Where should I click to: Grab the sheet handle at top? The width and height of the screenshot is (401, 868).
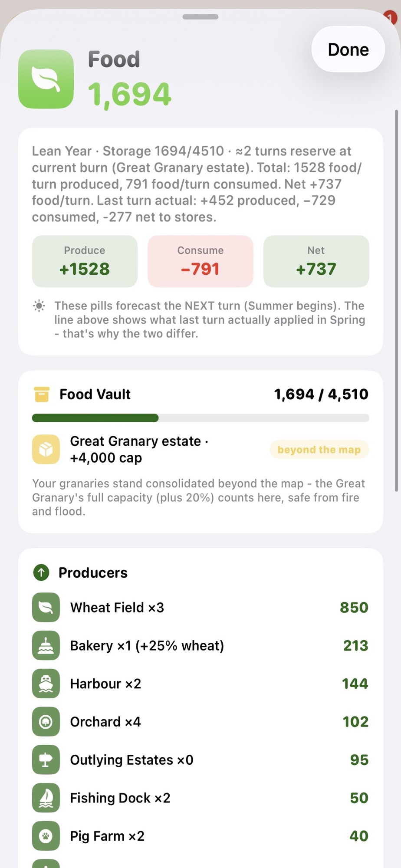pyautogui.click(x=200, y=17)
